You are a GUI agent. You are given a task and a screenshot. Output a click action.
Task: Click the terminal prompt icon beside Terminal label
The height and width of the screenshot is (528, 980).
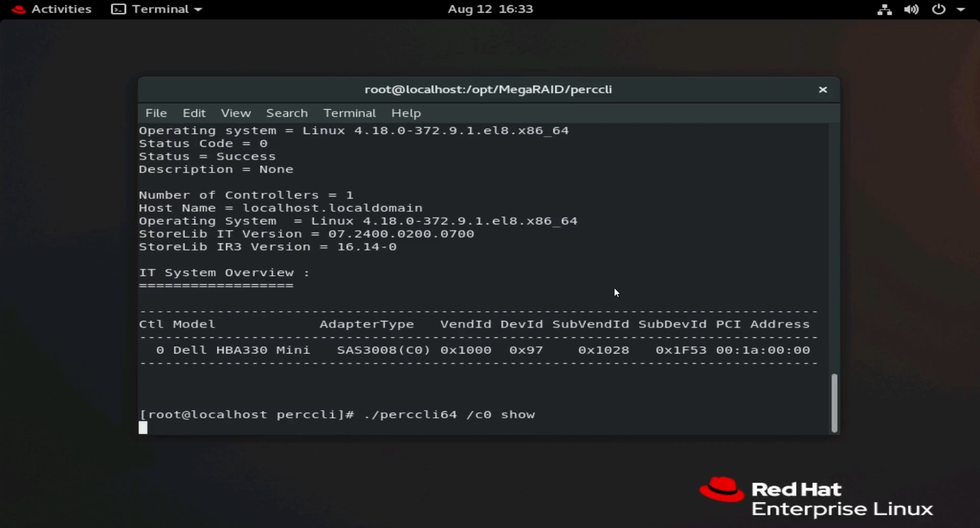118,9
